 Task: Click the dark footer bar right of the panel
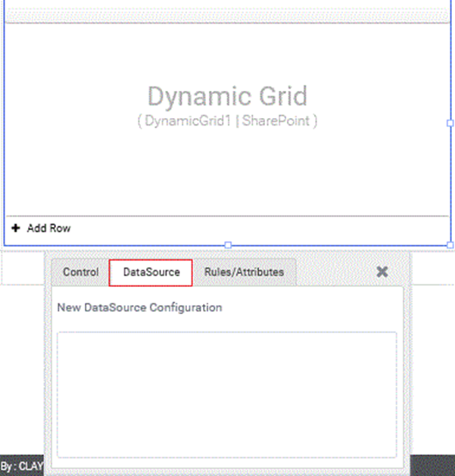[433, 465]
